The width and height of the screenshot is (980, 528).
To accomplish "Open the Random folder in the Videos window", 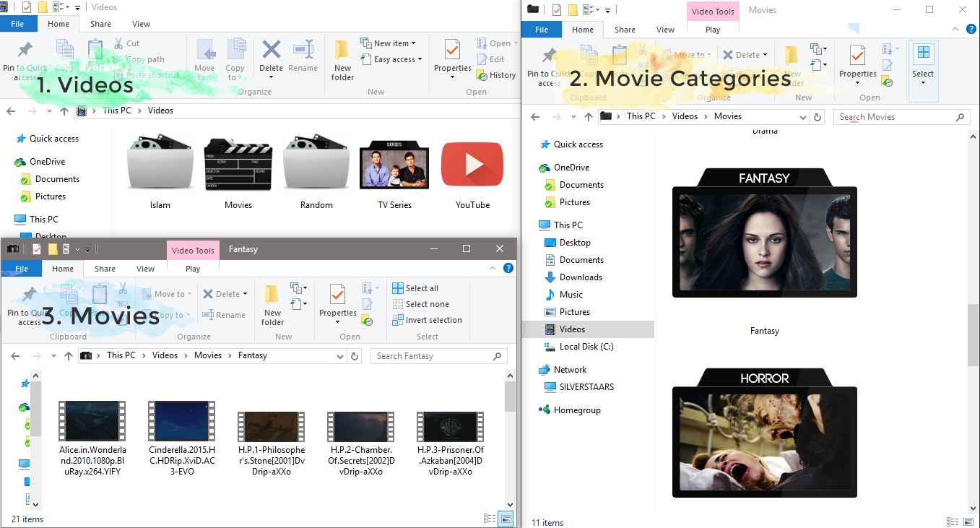I will [x=316, y=173].
